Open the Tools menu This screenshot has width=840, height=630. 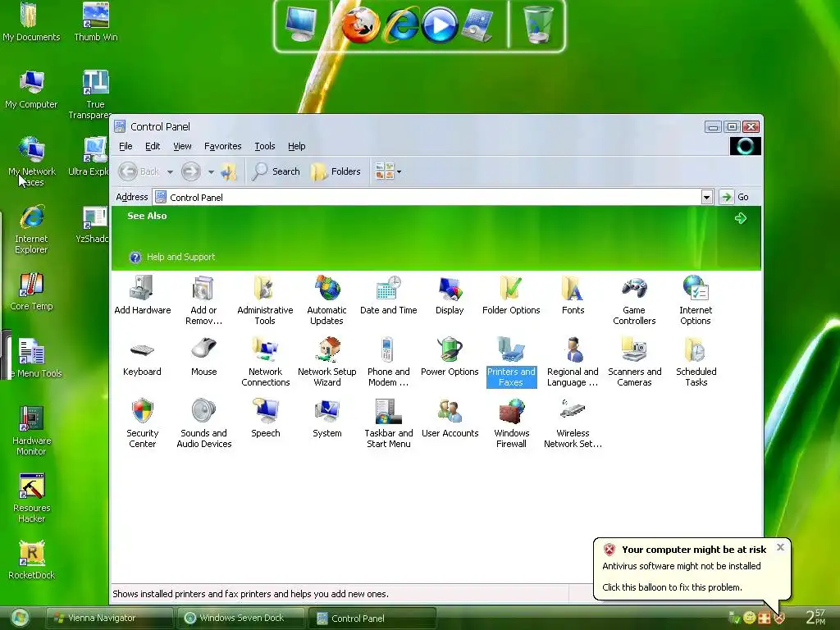click(x=265, y=146)
